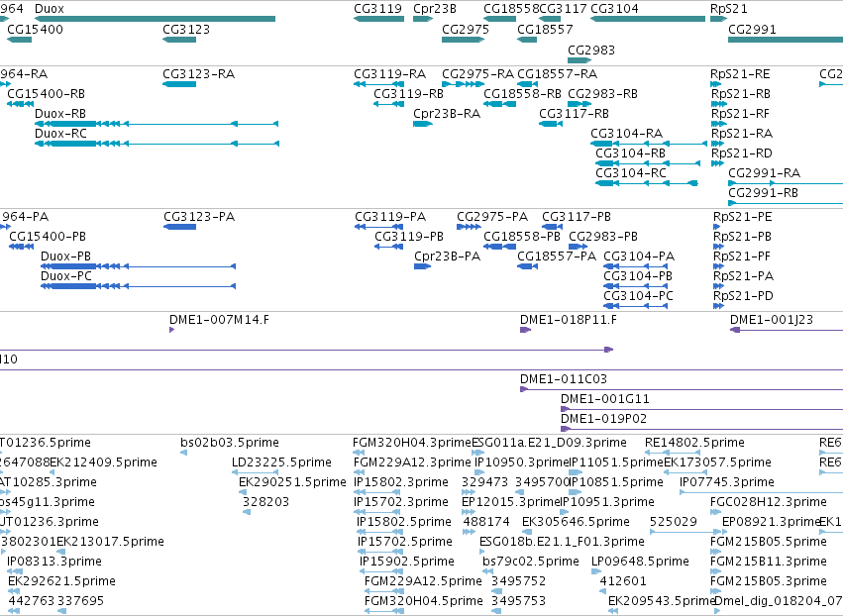
Task: Open protein RpS21-PE
Action: (743, 217)
